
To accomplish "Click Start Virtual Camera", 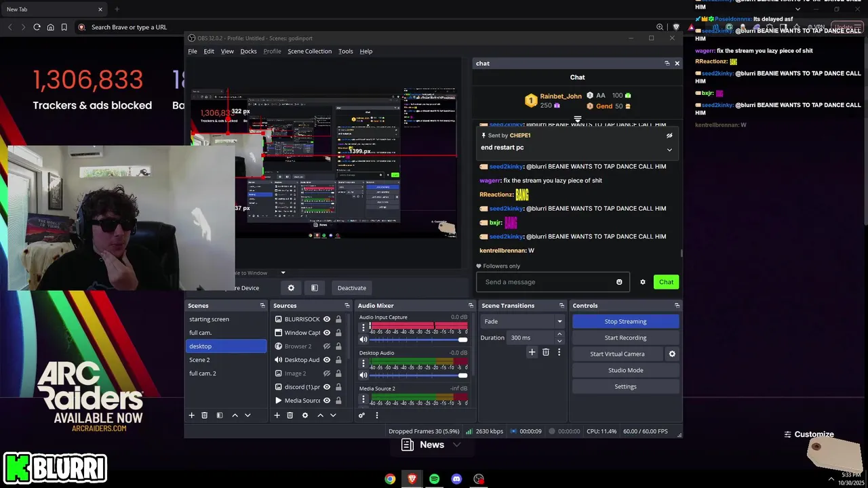I will pos(617,354).
